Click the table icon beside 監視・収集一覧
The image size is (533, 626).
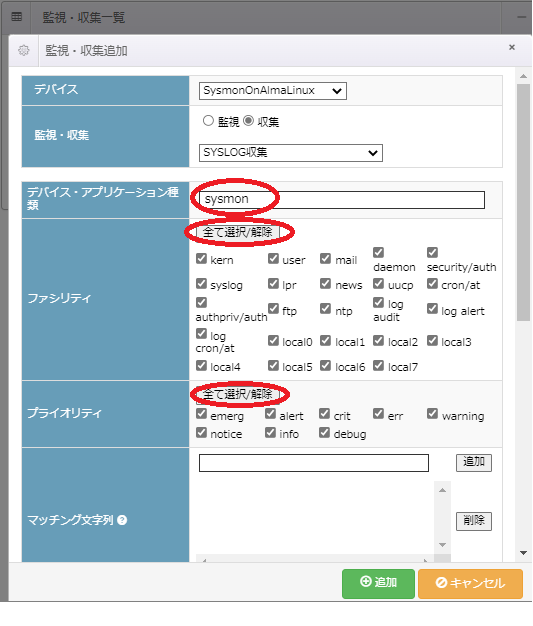tap(16, 17)
